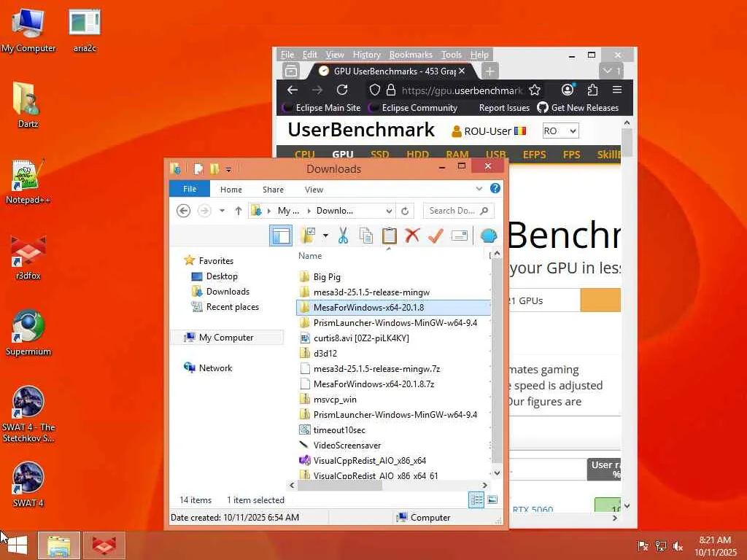Click the Cut scissors icon
Image resolution: width=747 pixels, height=560 pixels.
point(343,236)
